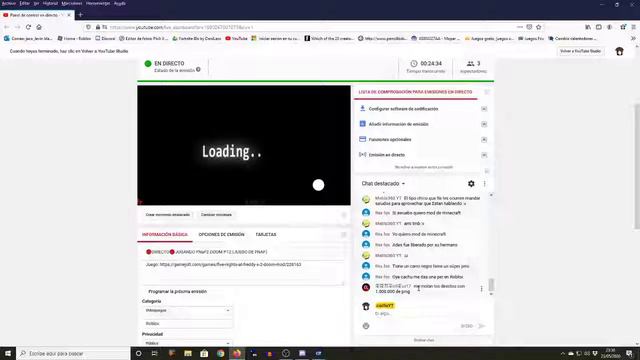Open options for the 1.000.000 de ping message
This screenshot has width=640, height=360.
click(x=482, y=289)
